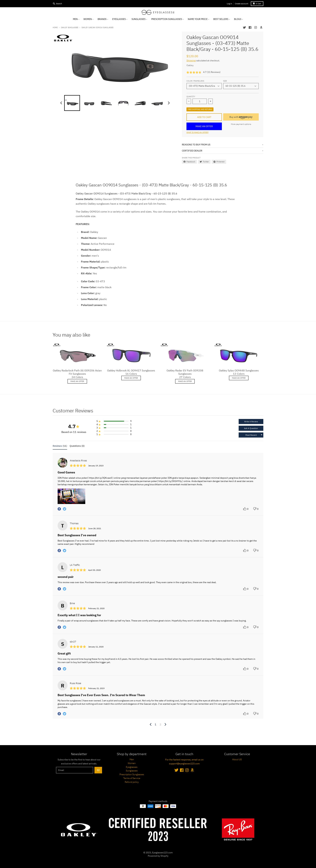316x868 pixels.
Task: Share Anastasia Rivas's review on Facebook
Action: tap(59, 509)
